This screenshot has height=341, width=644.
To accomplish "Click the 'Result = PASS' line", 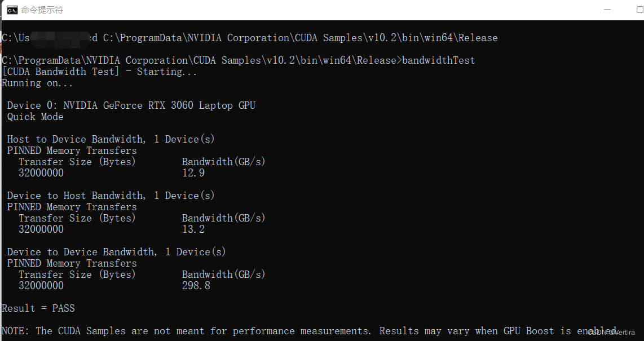I will pos(37,308).
